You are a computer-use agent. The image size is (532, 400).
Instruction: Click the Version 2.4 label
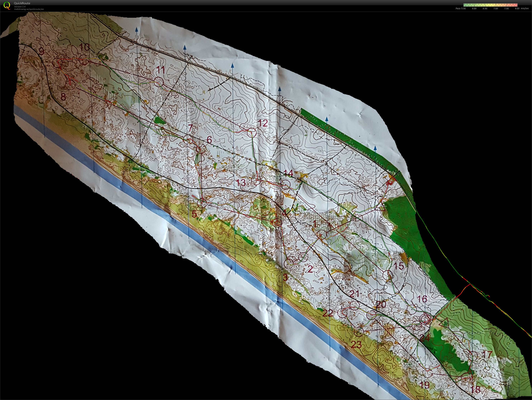(20, 6)
